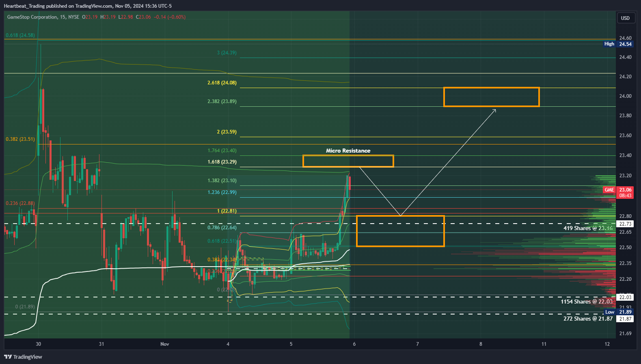Click the 0.618 (22.51) fib label
This screenshot has height=364, width=641.
[222, 241]
